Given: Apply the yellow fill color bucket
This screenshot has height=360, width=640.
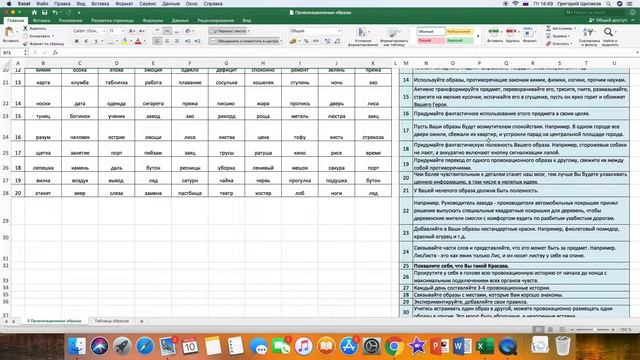Looking at the screenshot, I should (124, 41).
